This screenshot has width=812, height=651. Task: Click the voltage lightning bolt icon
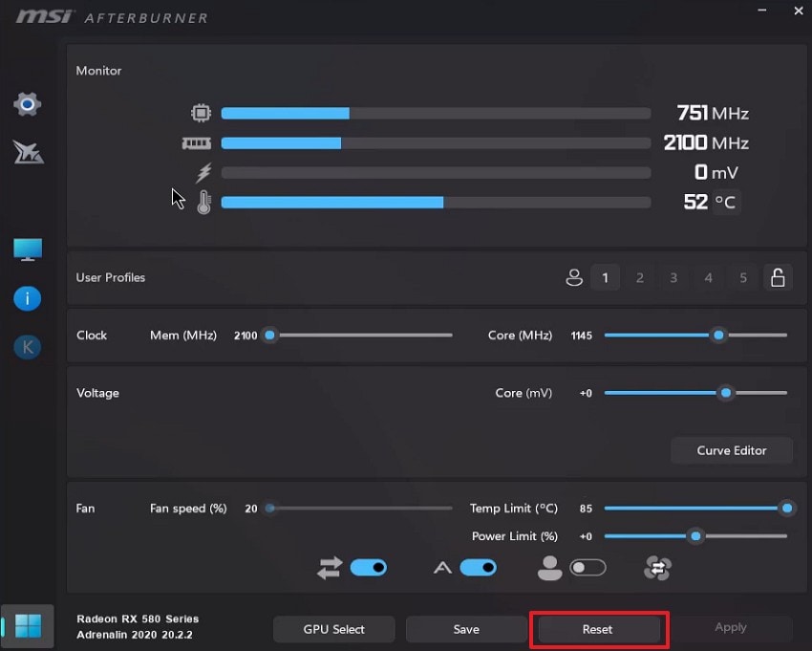tap(204, 173)
